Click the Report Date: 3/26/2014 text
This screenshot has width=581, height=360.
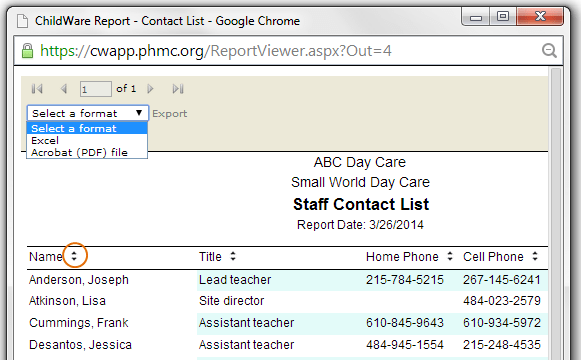coord(360,225)
